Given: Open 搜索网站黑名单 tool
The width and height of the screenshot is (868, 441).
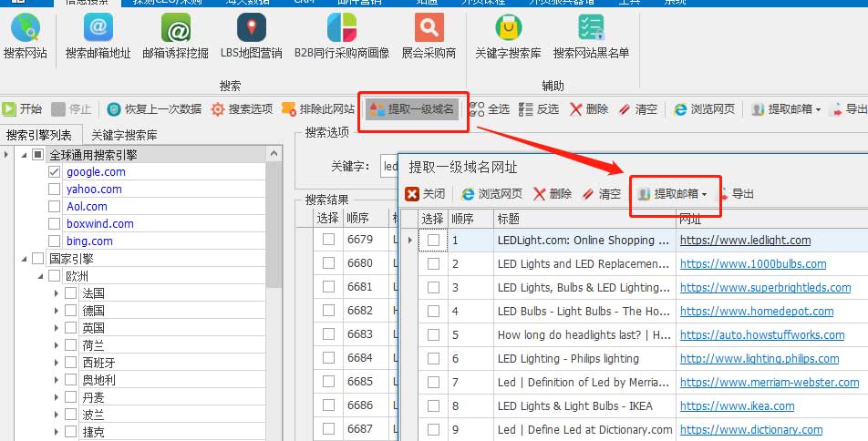Looking at the screenshot, I should tap(591, 36).
